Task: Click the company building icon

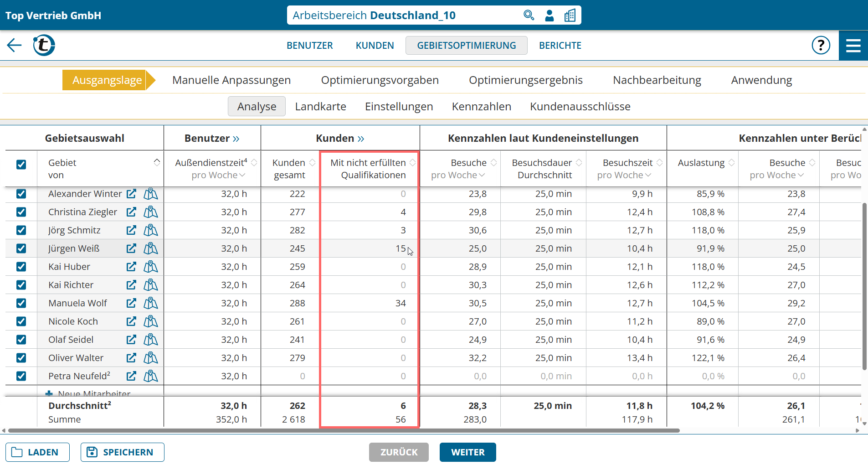Action: click(x=570, y=15)
